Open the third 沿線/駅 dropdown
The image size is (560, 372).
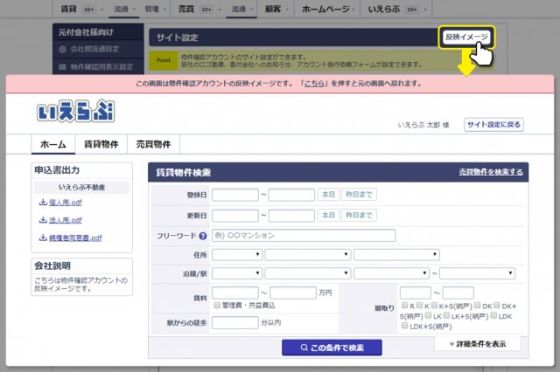click(391, 273)
